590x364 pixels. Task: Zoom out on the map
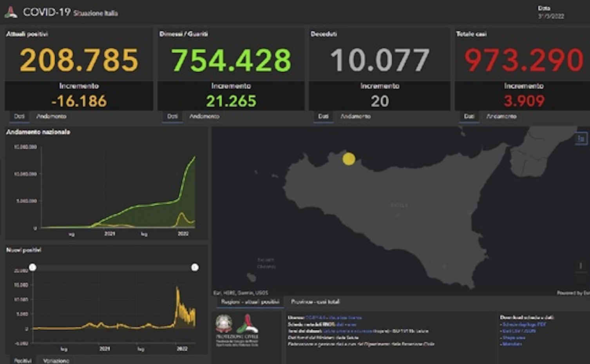tap(581, 279)
